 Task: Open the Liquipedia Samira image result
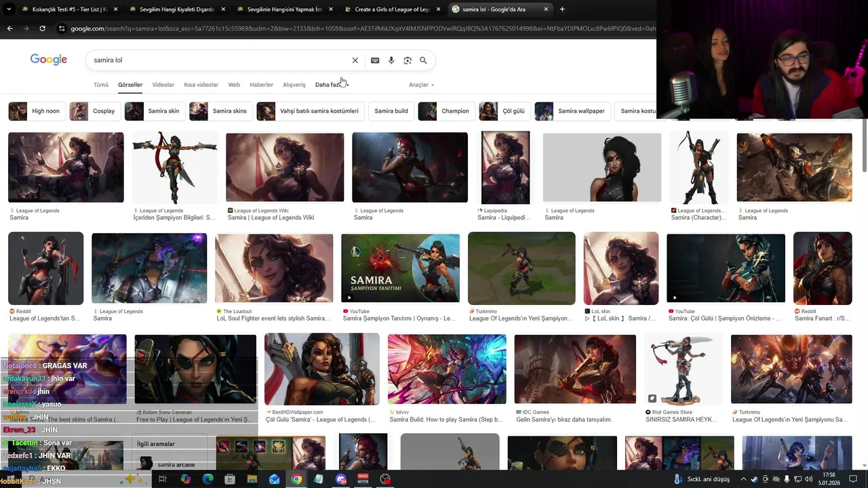coord(505,167)
